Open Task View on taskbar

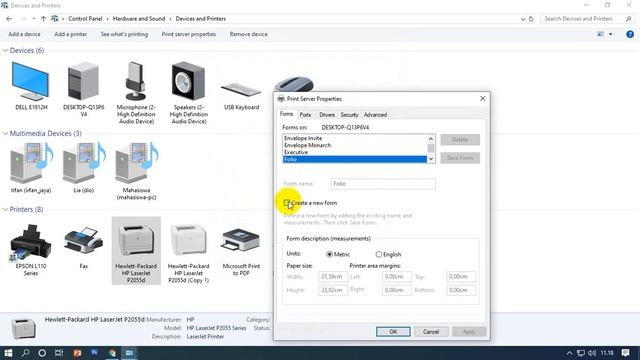pos(59,353)
